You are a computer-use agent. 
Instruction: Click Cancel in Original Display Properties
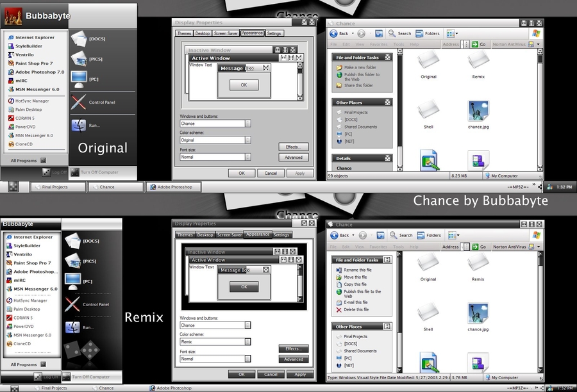click(271, 173)
